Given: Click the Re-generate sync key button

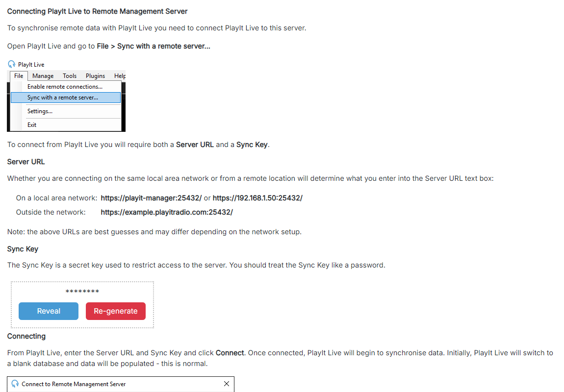Looking at the screenshot, I should pyautogui.click(x=115, y=311).
